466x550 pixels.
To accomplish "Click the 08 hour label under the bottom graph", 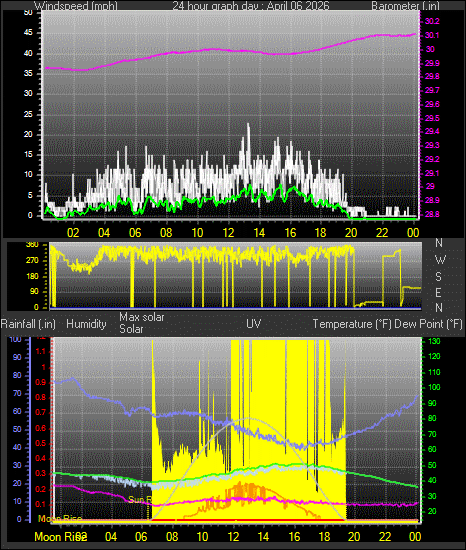I will pyautogui.click(x=172, y=537).
